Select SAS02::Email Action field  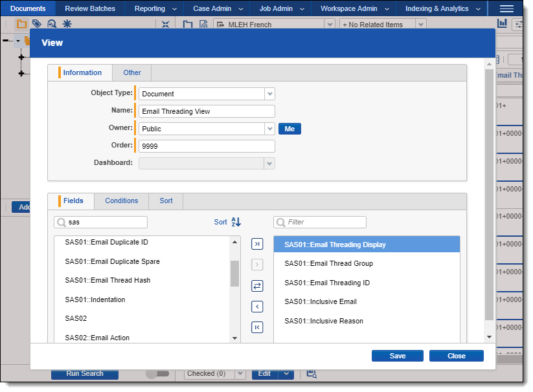[x=97, y=338]
